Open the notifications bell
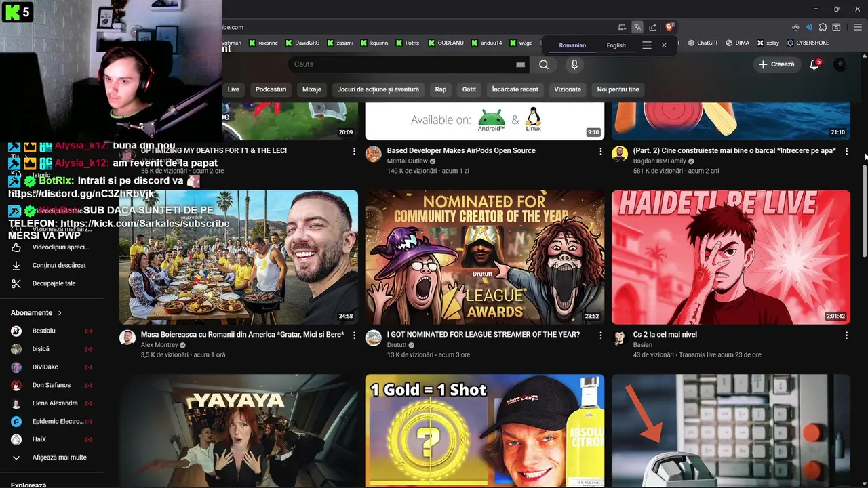 (x=815, y=64)
